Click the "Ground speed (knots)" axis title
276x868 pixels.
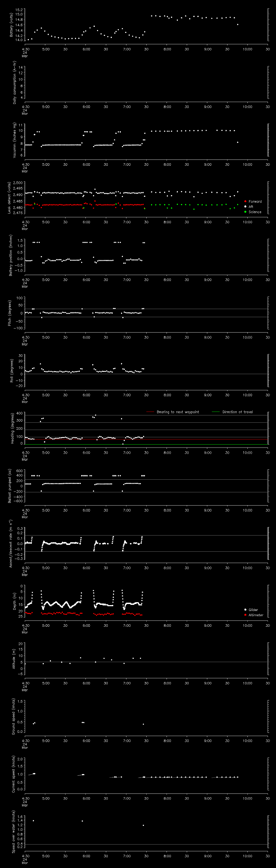[x=13, y=716]
